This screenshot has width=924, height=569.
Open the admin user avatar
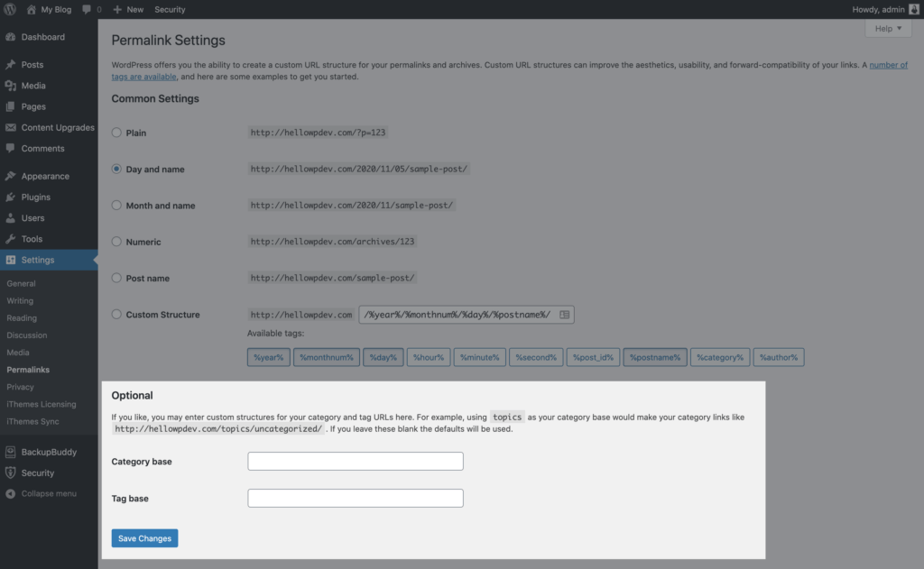click(x=914, y=9)
